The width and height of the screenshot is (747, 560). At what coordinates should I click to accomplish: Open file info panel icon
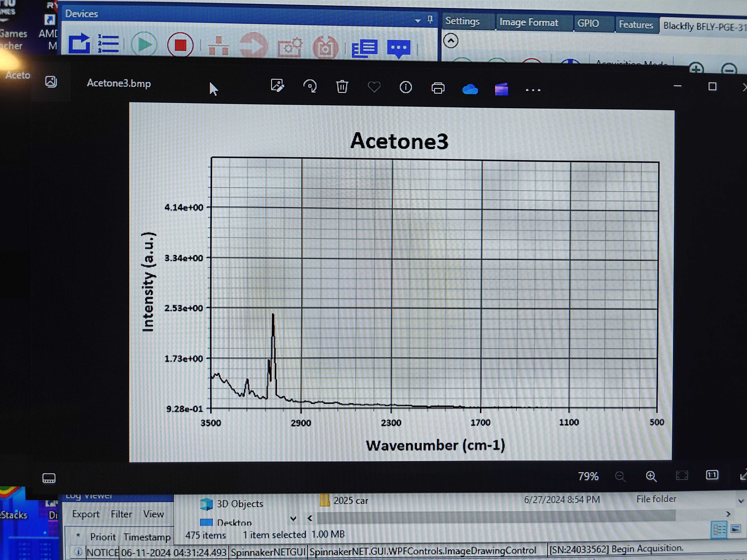tap(406, 88)
